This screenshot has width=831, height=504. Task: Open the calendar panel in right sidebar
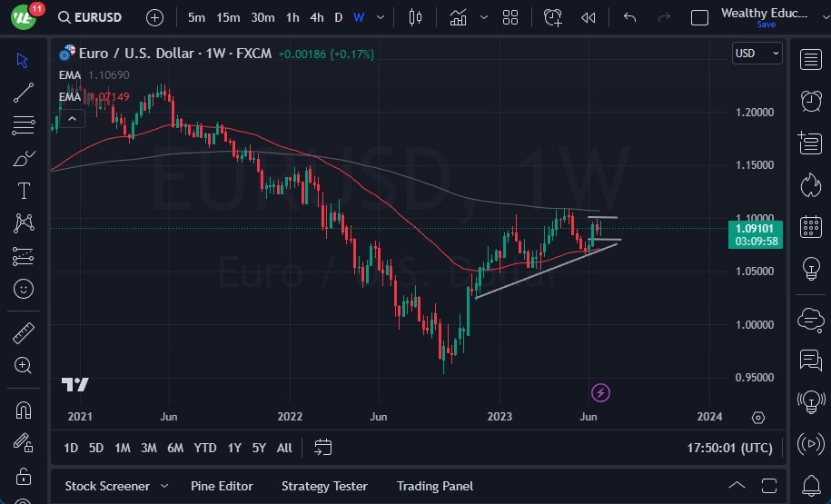[x=810, y=227]
